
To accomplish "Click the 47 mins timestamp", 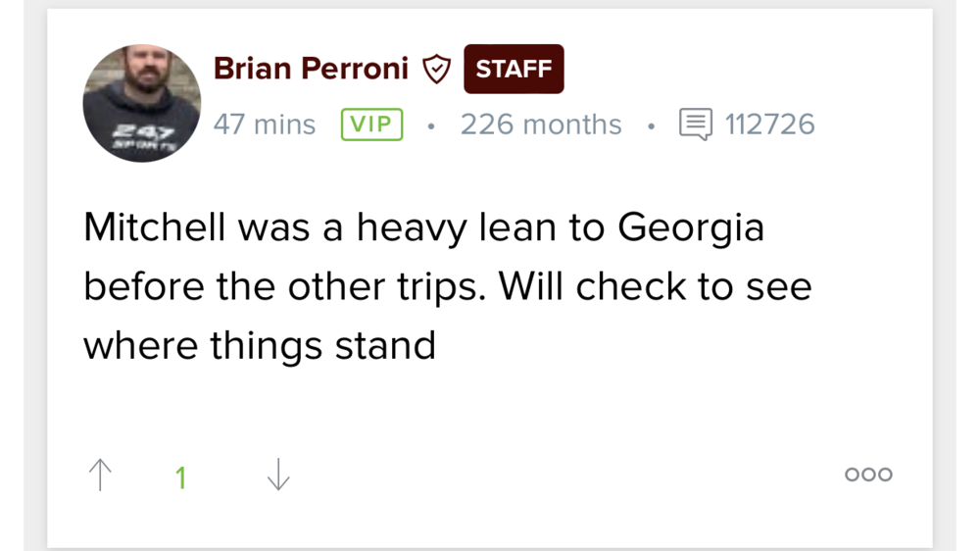I will click(x=265, y=125).
